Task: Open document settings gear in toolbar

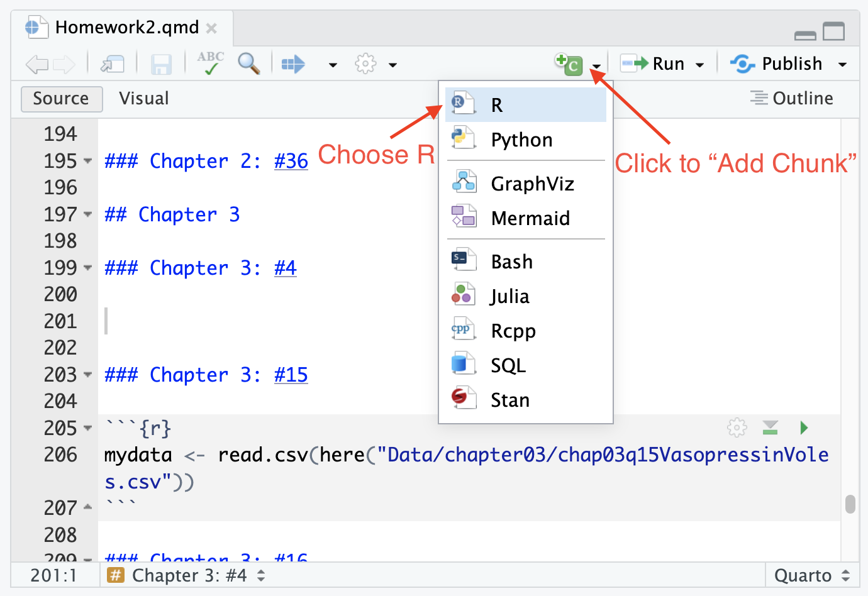Action: click(365, 63)
